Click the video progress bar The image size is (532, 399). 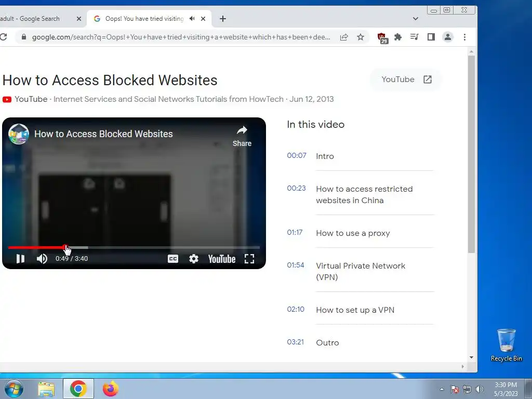(134, 248)
